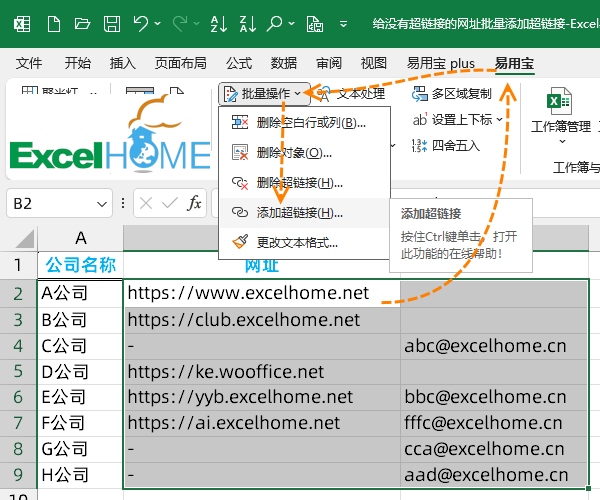Click cell 公司名称 header
Screen dimensions: 600x500
point(80,265)
